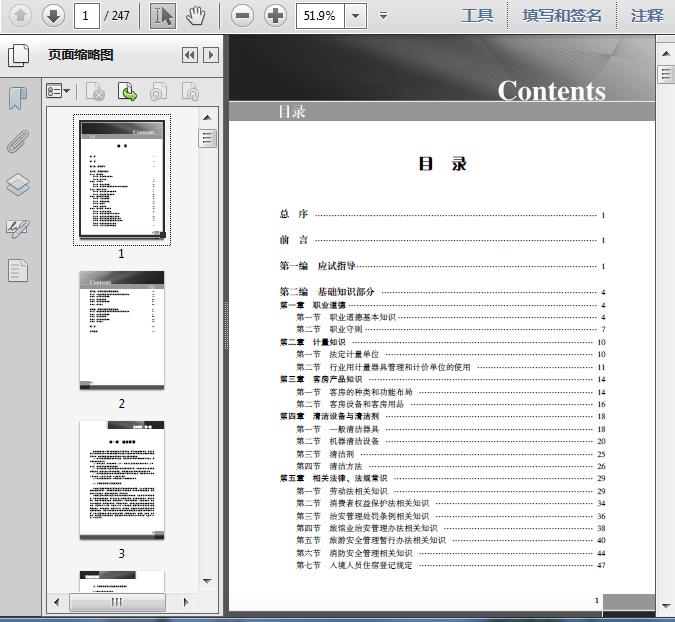Expand the toolbar overflow dropdown arrow
This screenshot has height=622, width=675.
(x=383, y=16)
